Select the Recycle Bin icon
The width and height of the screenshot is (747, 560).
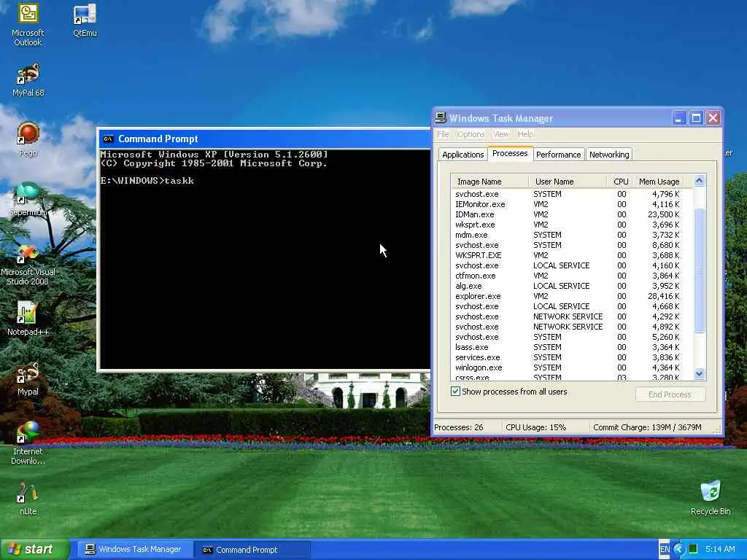pos(711,498)
